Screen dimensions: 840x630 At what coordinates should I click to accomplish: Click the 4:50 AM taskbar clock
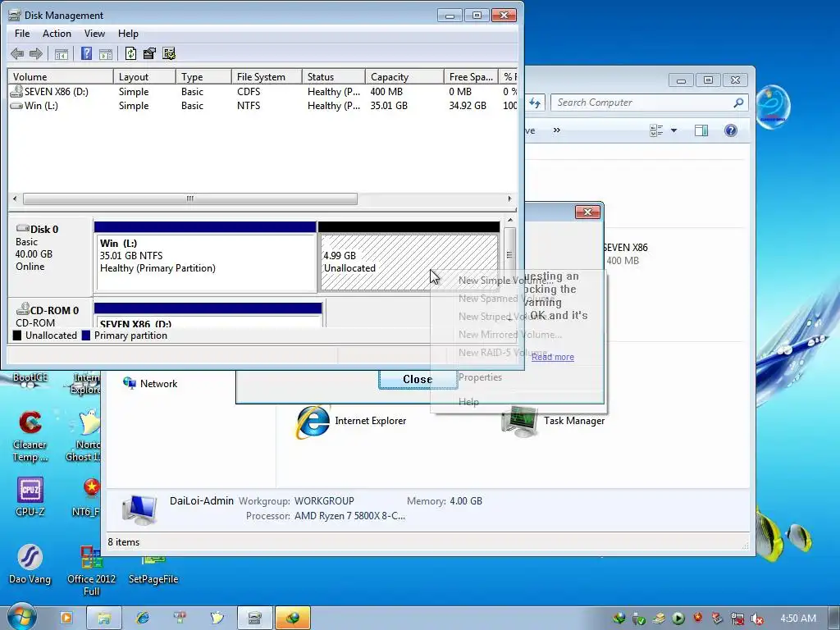[798, 619]
